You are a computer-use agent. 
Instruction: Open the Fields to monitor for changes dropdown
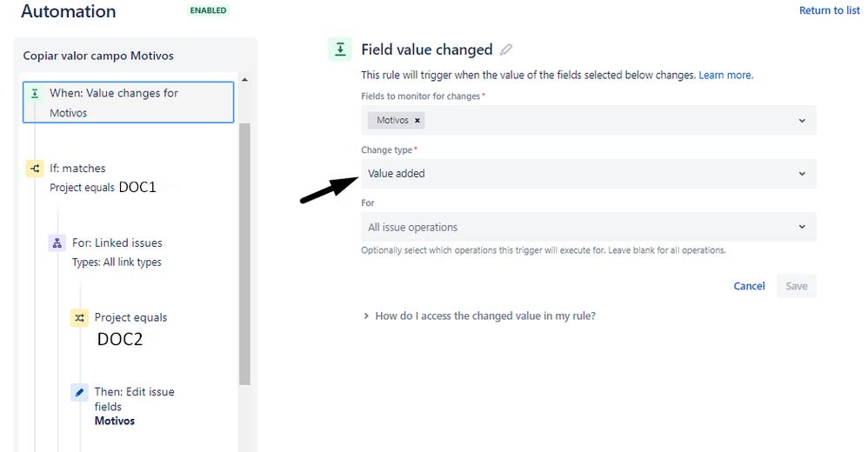point(589,120)
